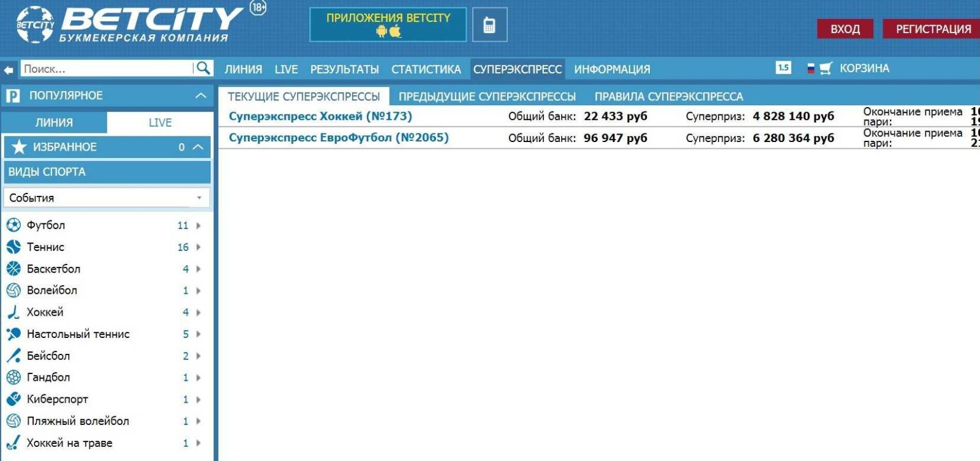Click the Russian flag language icon

click(x=811, y=69)
